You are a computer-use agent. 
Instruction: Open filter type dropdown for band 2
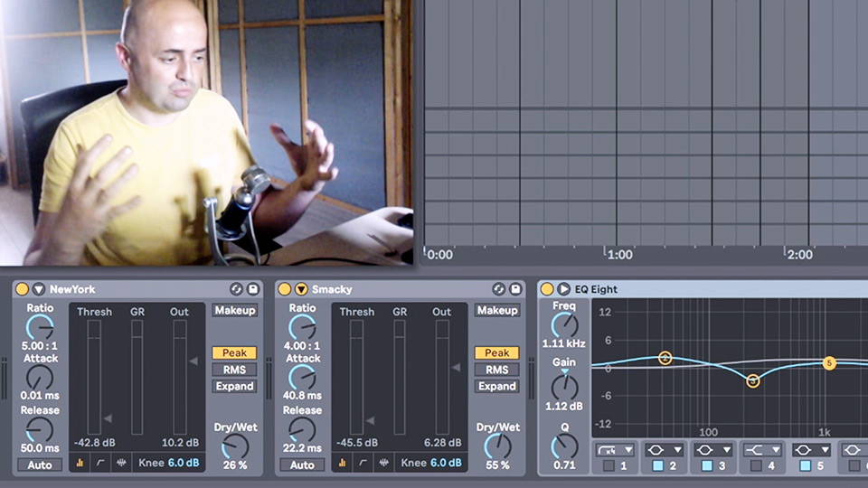click(664, 450)
